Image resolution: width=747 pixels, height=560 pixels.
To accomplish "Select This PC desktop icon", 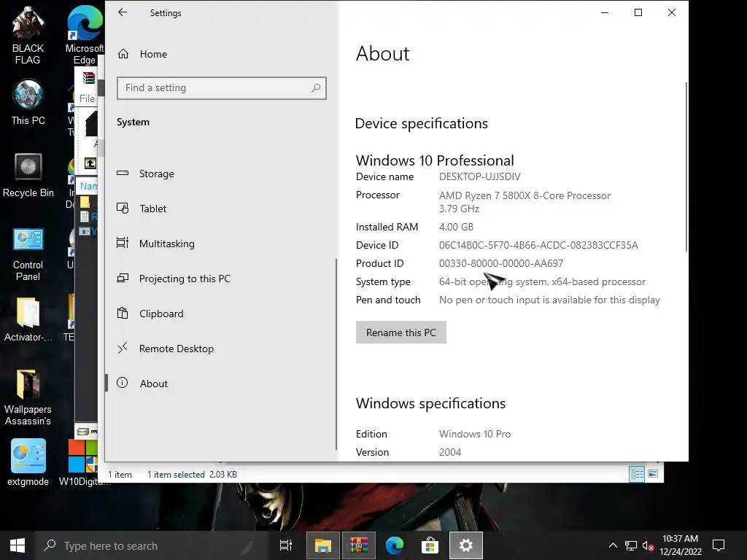I will click(x=28, y=102).
